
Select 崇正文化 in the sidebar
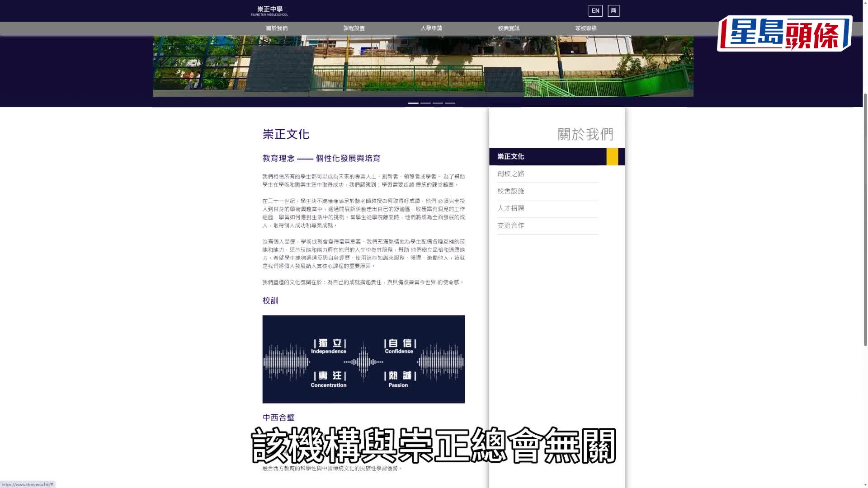[x=557, y=157]
